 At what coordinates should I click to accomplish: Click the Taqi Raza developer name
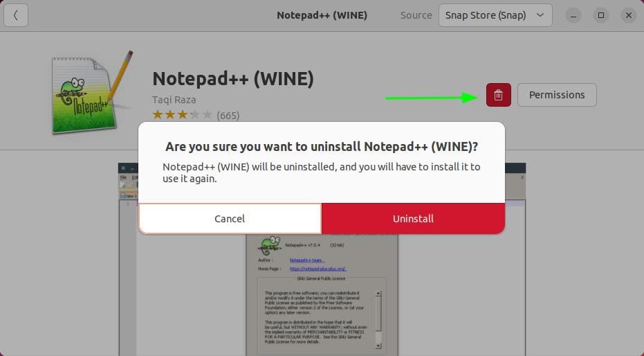174,100
